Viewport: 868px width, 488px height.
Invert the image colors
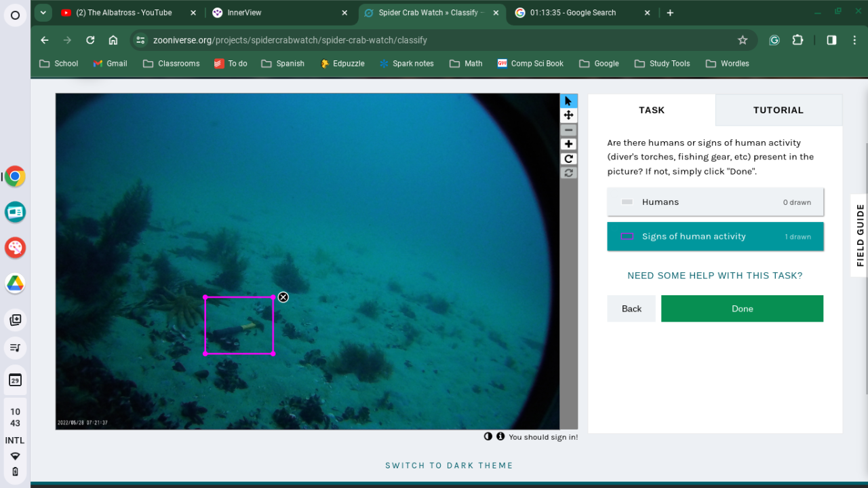click(x=488, y=436)
